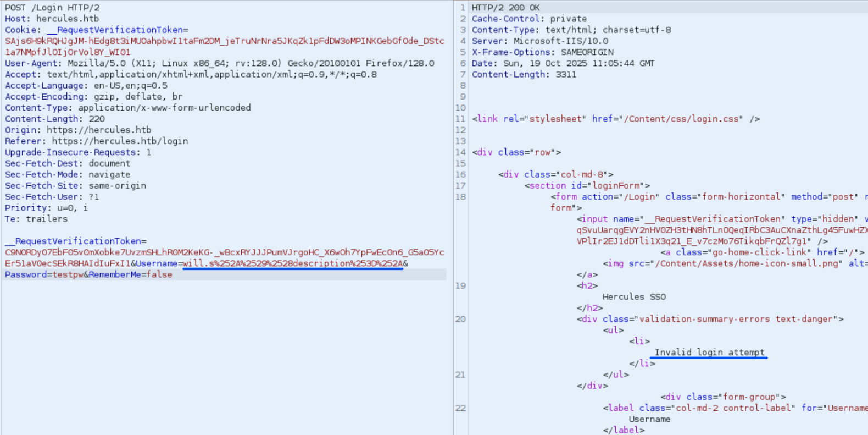This screenshot has width=868, height=435.
Task: Click the '<div class="col-md-8">' line
Action: pos(556,174)
